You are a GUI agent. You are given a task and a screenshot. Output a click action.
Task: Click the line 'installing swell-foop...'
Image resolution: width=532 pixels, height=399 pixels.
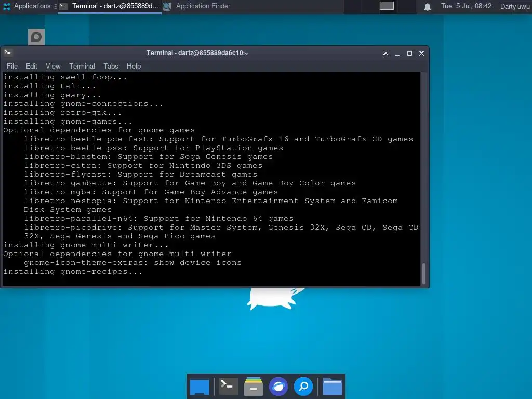click(65, 77)
